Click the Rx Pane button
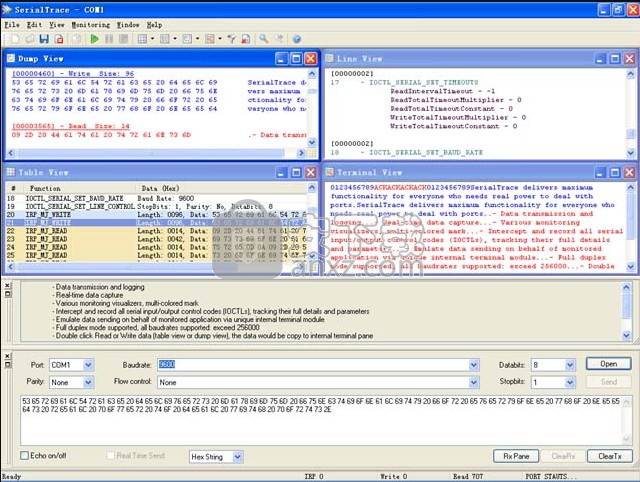This screenshot has width=640, height=482. (x=516, y=456)
